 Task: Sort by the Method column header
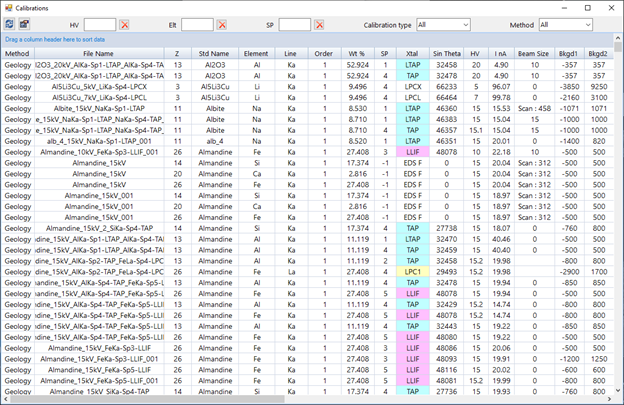(x=17, y=53)
